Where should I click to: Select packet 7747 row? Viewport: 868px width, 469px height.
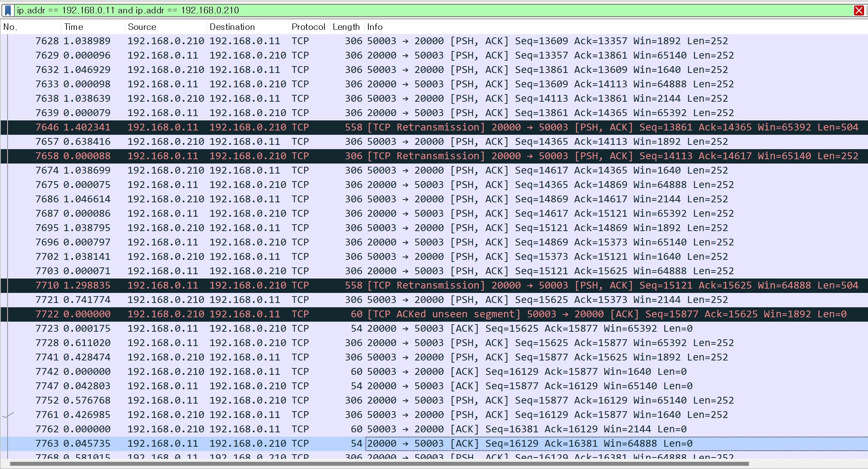[x=434, y=386]
